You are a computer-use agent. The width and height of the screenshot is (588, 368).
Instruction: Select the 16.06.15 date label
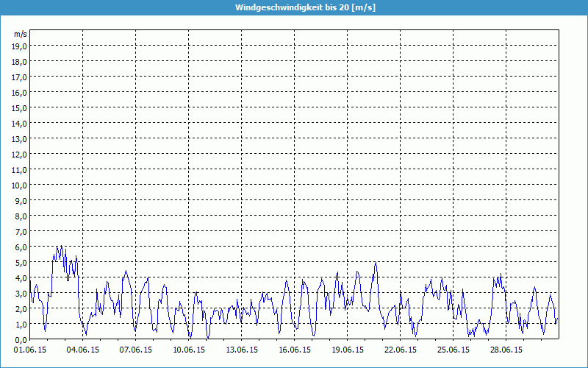295,350
